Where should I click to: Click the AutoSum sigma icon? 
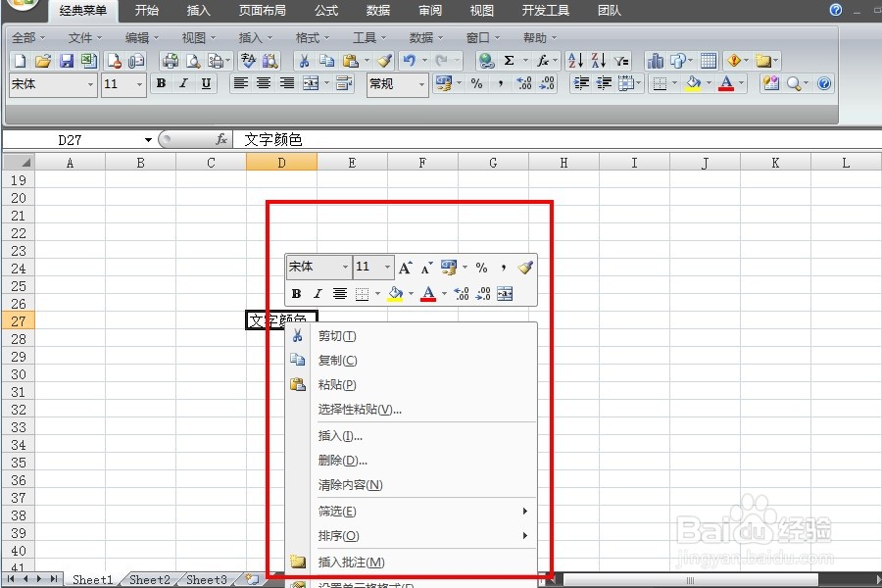pyautogui.click(x=509, y=60)
